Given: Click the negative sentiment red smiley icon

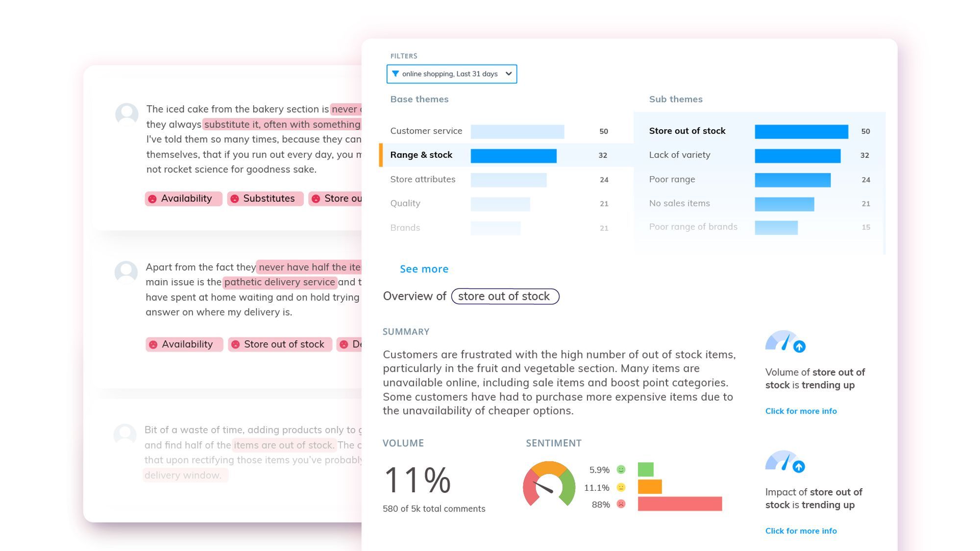Looking at the screenshot, I should click(620, 504).
